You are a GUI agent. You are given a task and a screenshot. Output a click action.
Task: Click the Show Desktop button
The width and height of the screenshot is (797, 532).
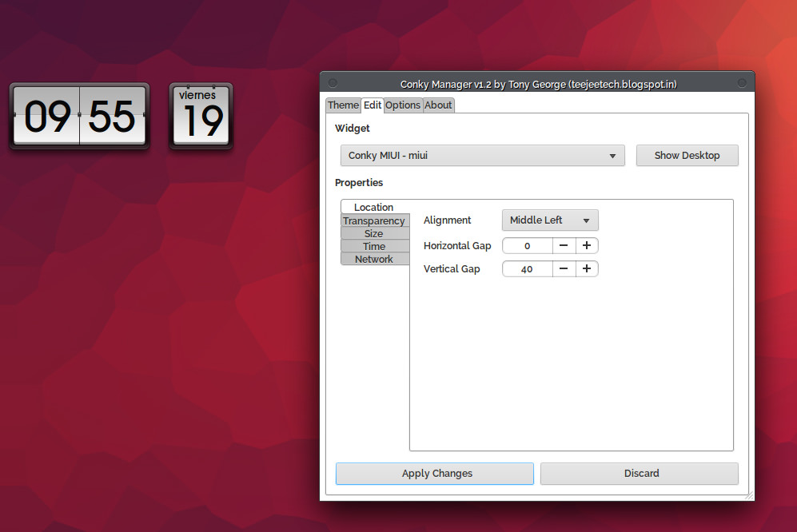[687, 156]
